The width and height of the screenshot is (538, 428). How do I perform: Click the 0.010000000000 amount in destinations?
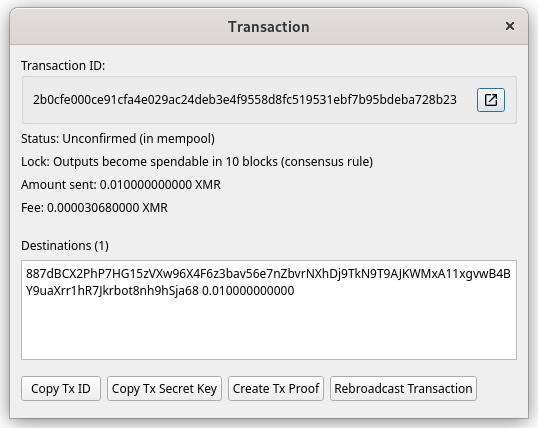coord(248,291)
